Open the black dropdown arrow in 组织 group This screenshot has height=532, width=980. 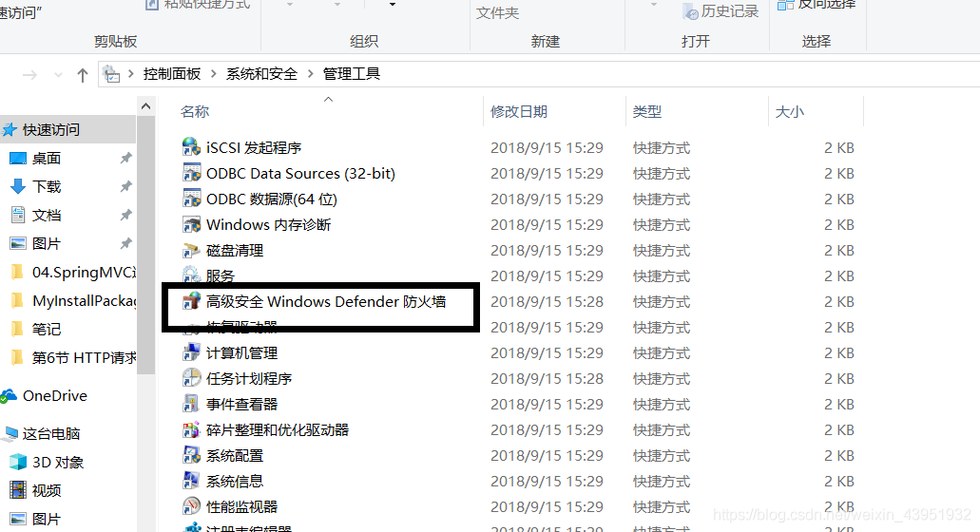(392, 5)
